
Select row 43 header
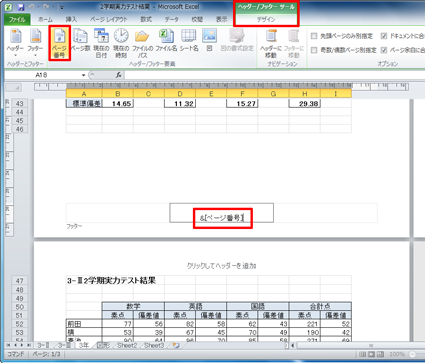pos(19,103)
